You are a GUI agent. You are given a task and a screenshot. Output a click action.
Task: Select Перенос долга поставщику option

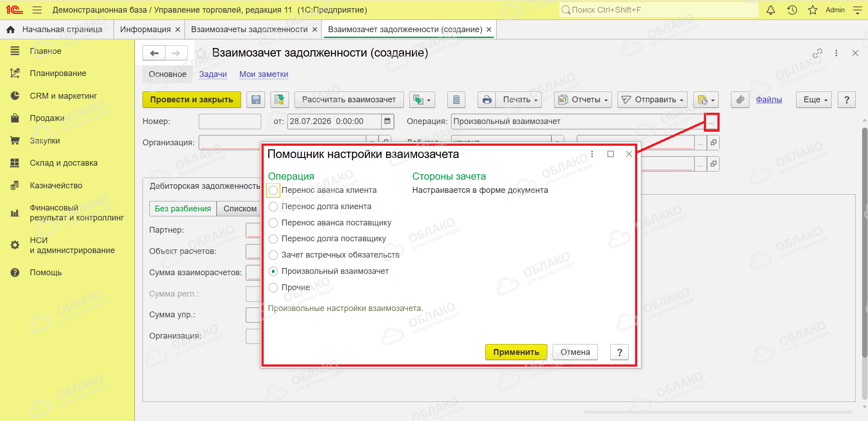pyautogui.click(x=273, y=239)
